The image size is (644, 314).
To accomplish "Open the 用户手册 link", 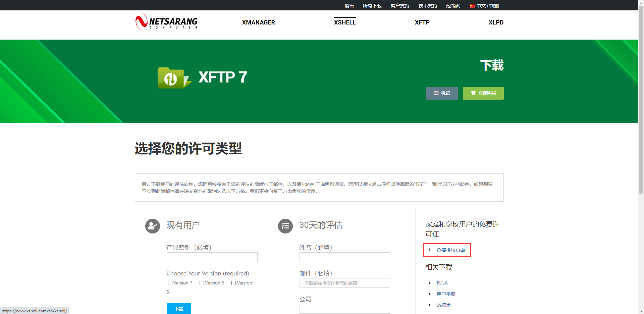I will (x=446, y=294).
